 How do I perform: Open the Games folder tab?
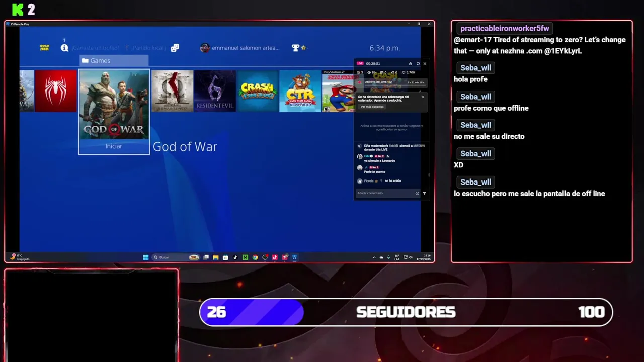[114, 61]
